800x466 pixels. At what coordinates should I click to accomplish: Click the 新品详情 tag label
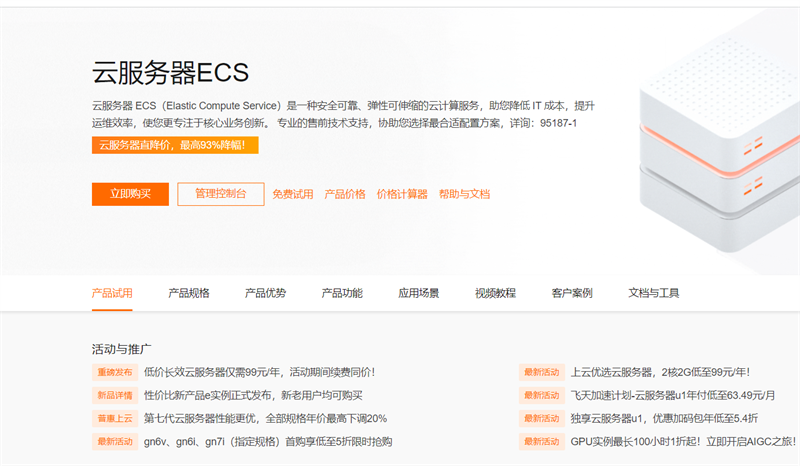(x=115, y=395)
